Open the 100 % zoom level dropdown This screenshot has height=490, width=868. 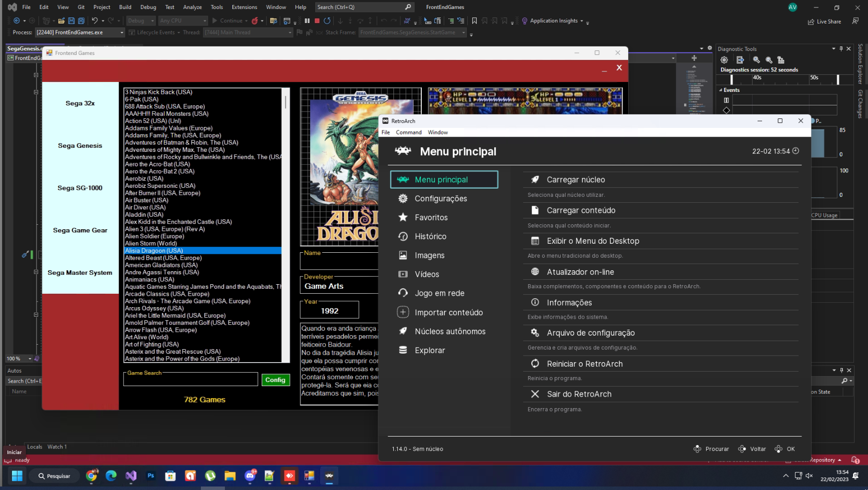pyautogui.click(x=30, y=359)
